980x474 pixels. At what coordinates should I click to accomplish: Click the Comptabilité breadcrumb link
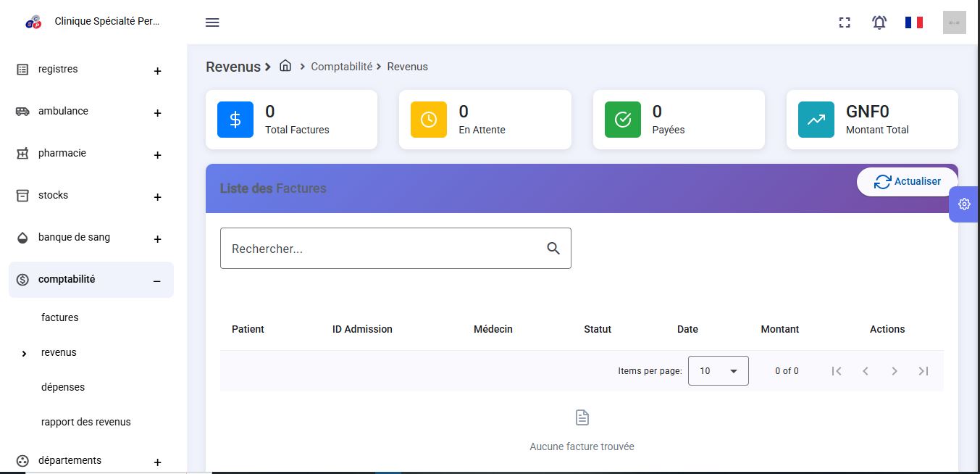click(x=341, y=67)
